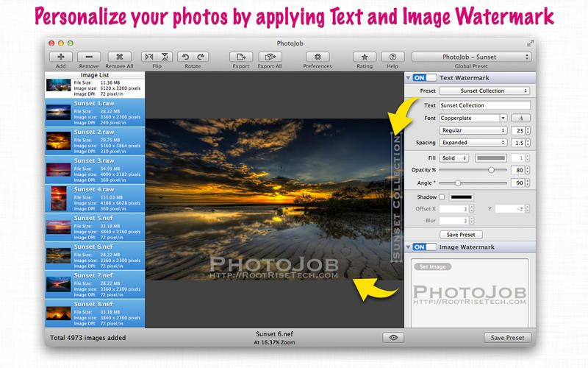This screenshot has height=368, width=588.
Task: Select Sunset 2.raw in Image List
Action: [x=95, y=141]
